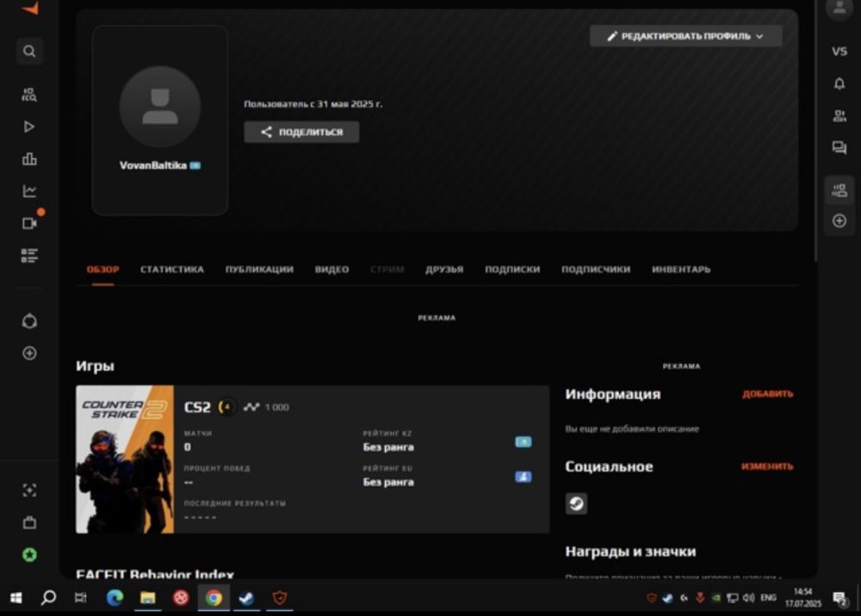Open the video camera icon with notification dot
Viewport: 861px width, 616px height.
tap(29, 223)
